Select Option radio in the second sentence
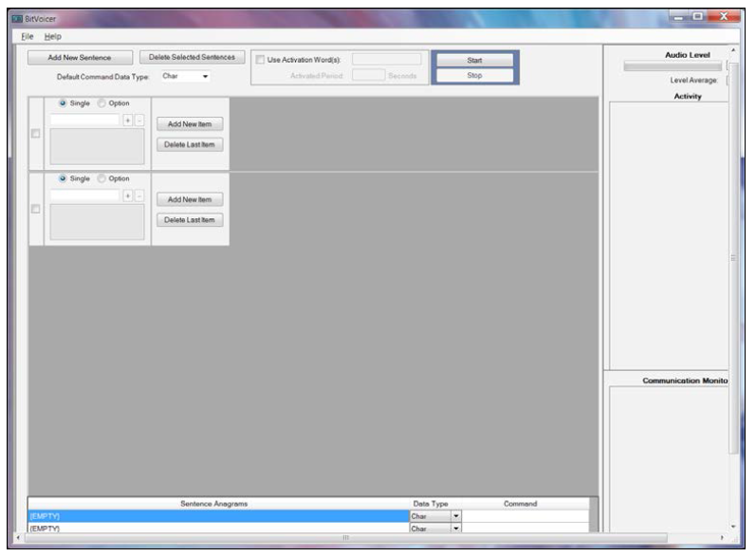This screenshot has width=756, height=557. click(x=101, y=178)
